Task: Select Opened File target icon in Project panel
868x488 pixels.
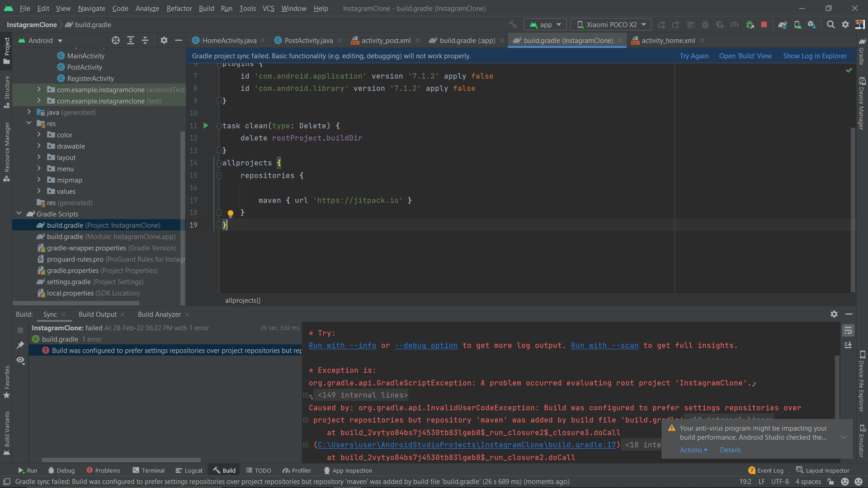Action: tap(116, 40)
